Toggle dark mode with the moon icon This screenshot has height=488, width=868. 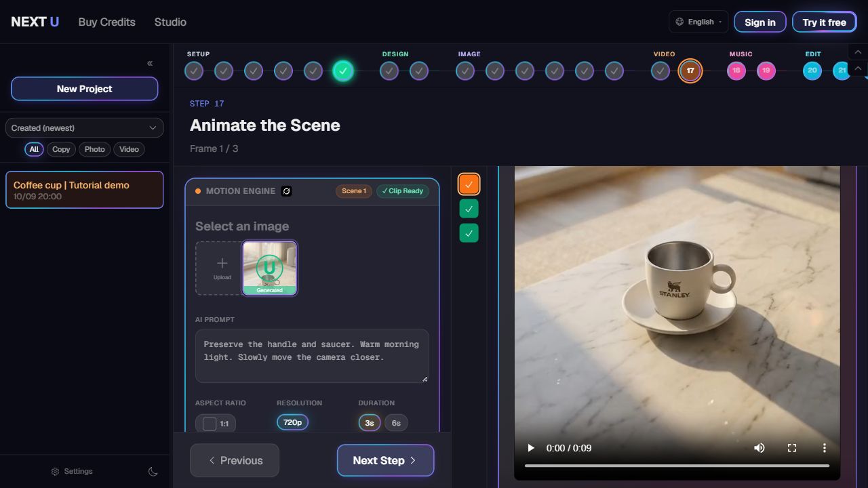tap(153, 472)
